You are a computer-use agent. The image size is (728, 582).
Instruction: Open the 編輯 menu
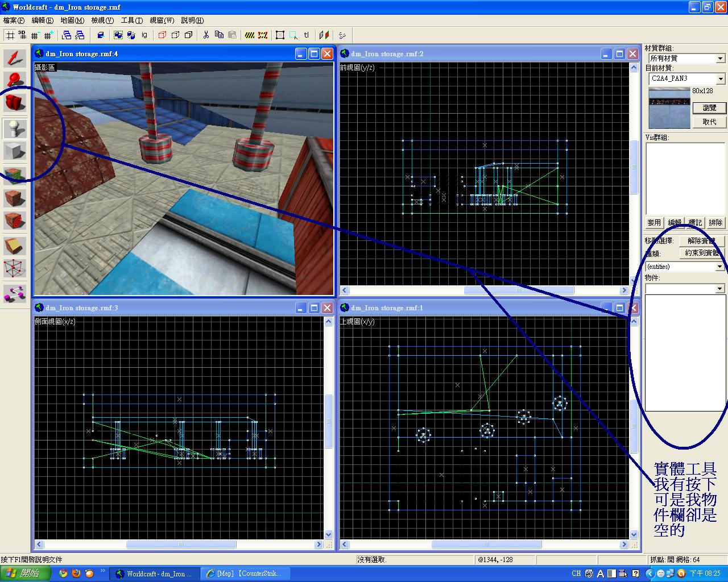[43, 20]
